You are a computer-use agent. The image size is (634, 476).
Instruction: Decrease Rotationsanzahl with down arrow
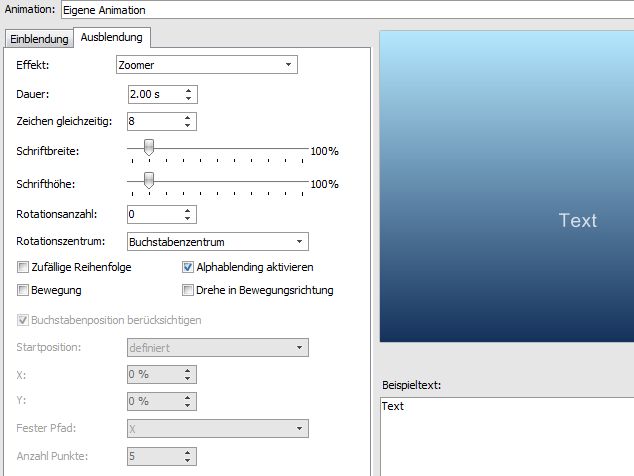[189, 219]
